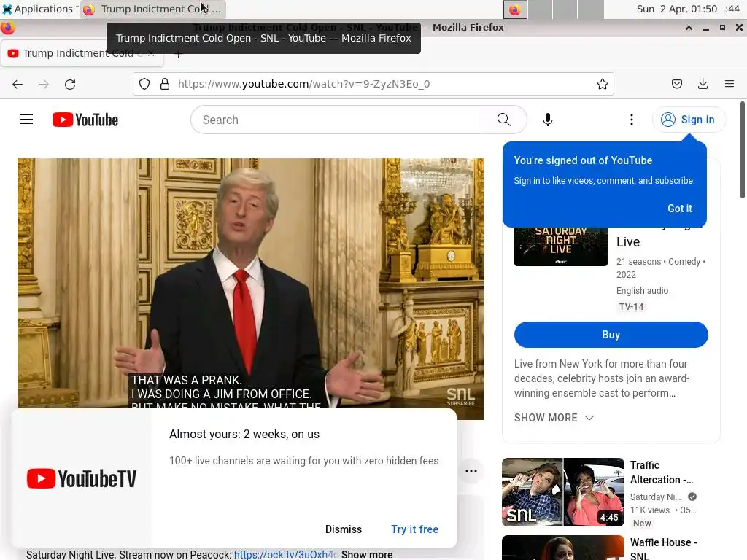This screenshot has width=747, height=560.
Task: Click SNL subscribe watermark on video
Action: pyautogui.click(x=460, y=396)
